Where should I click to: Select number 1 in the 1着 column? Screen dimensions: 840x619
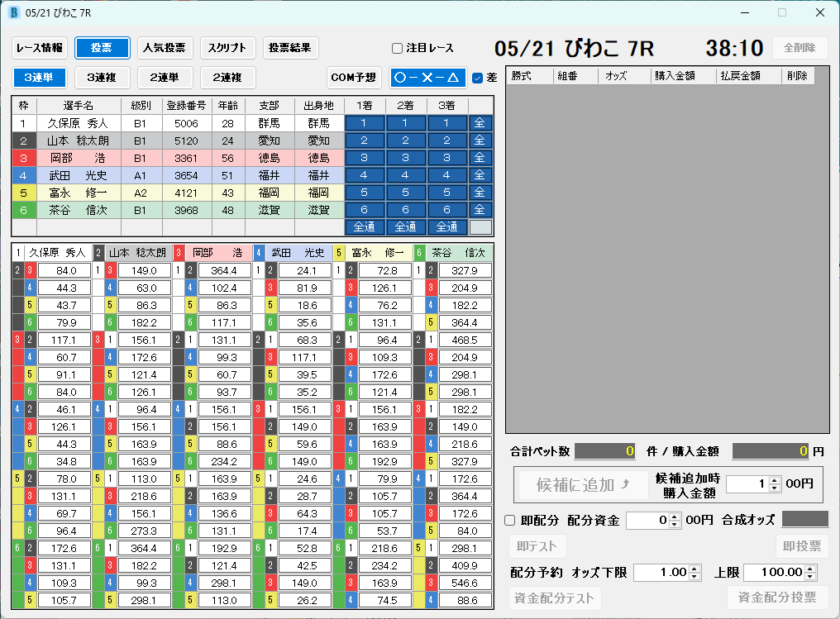tap(365, 122)
